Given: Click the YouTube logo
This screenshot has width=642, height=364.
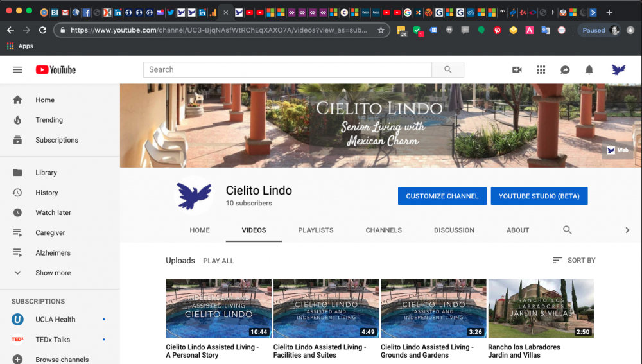Looking at the screenshot, I should tap(56, 70).
